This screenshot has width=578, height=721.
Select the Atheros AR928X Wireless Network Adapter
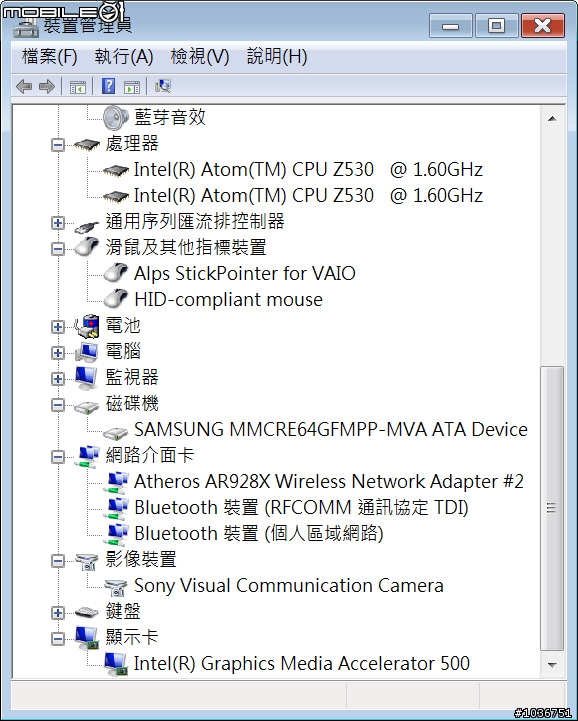pos(329,482)
